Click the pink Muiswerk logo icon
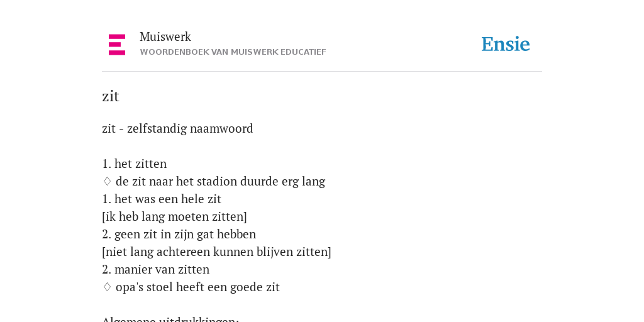Screen dimensions: 644x322 [117, 45]
